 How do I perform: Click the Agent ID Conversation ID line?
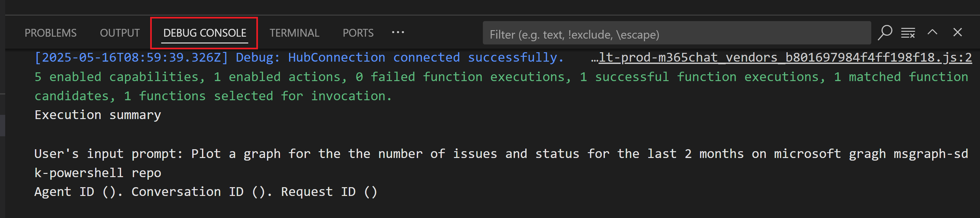(x=206, y=192)
